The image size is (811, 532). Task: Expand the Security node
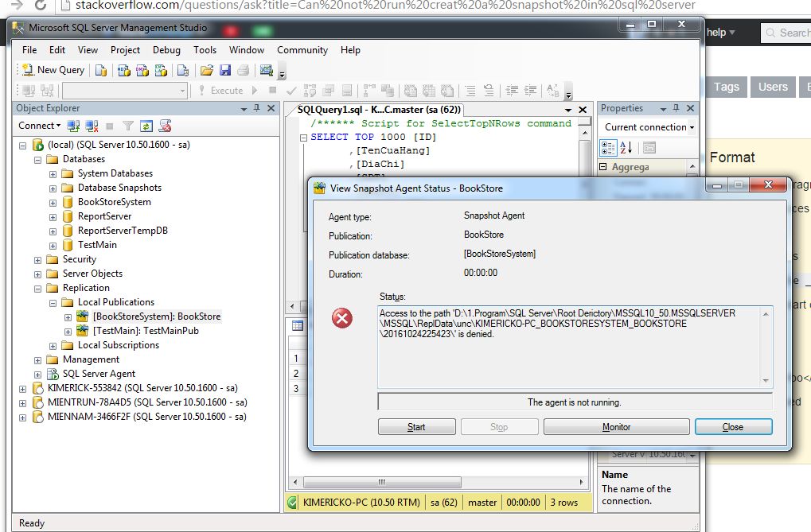[x=37, y=260]
